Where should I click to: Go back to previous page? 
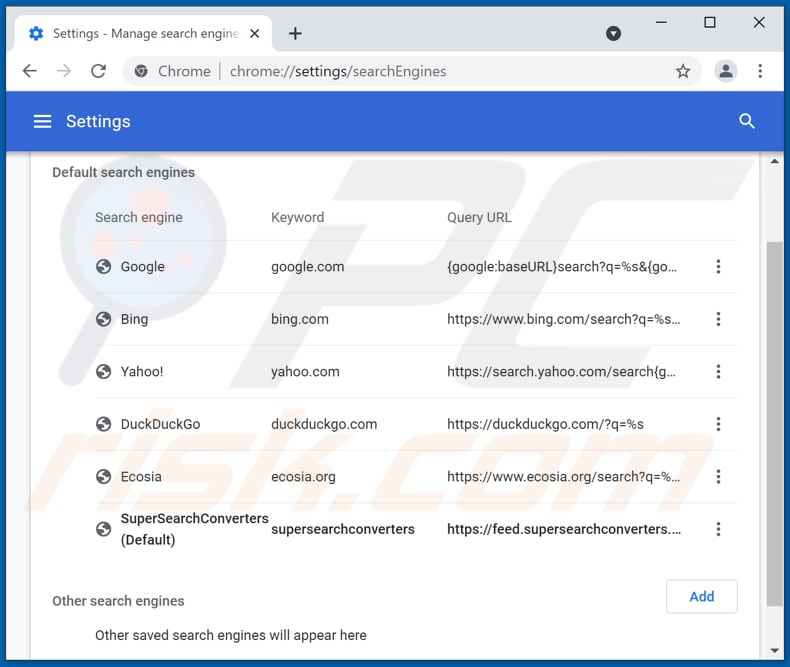click(30, 71)
